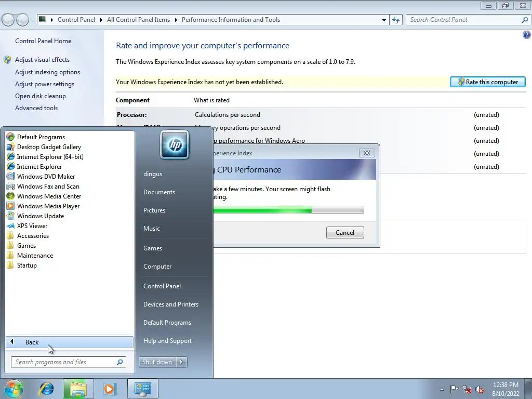Click the HP user account picture
The width and height of the screenshot is (532, 399).
(175, 145)
